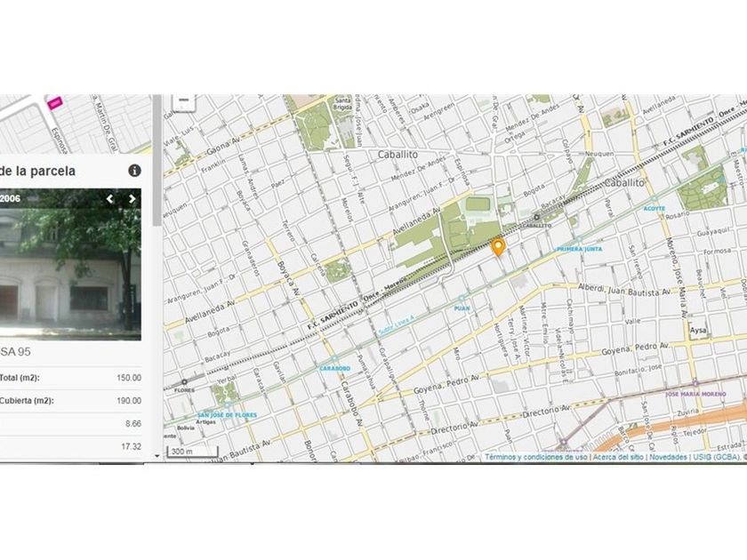Open the Acerca del sitio link
Viewport: 747px width, 560px height.
(x=618, y=457)
